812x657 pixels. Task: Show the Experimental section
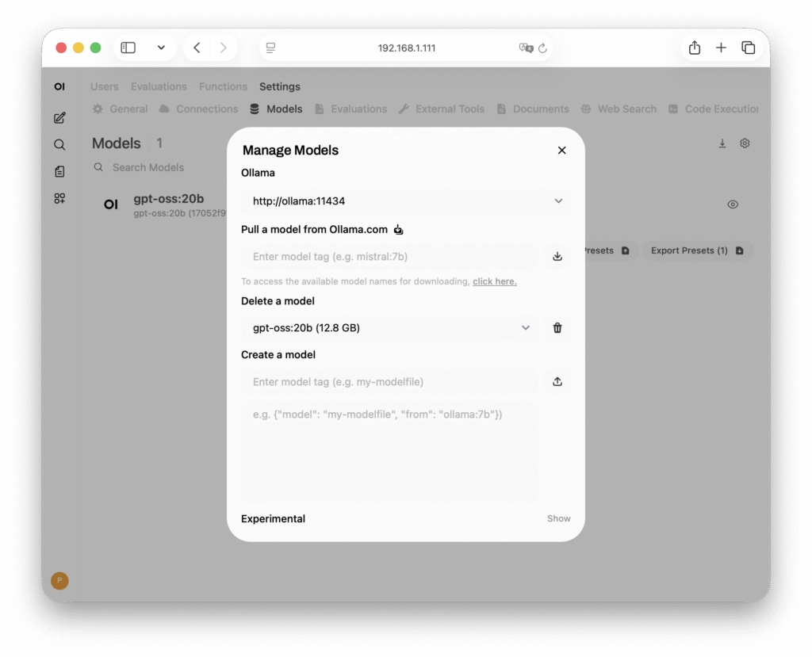[x=558, y=518]
